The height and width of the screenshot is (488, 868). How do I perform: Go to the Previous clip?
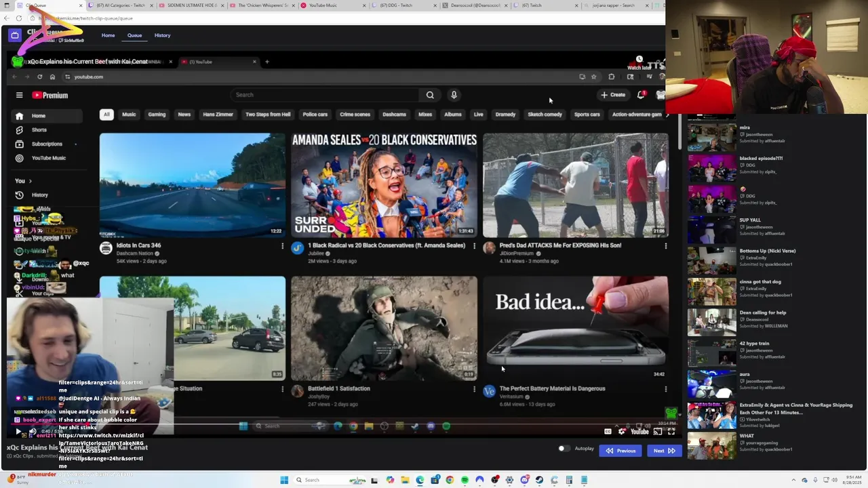[x=620, y=451]
